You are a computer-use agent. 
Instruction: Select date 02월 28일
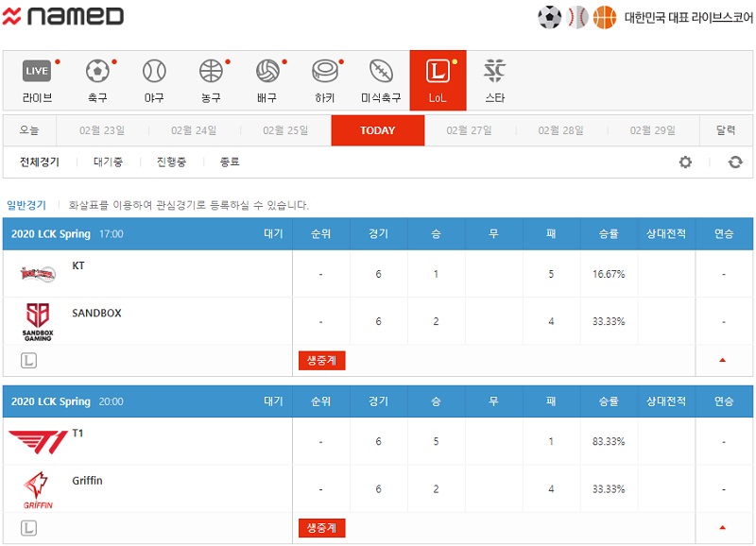click(560, 130)
